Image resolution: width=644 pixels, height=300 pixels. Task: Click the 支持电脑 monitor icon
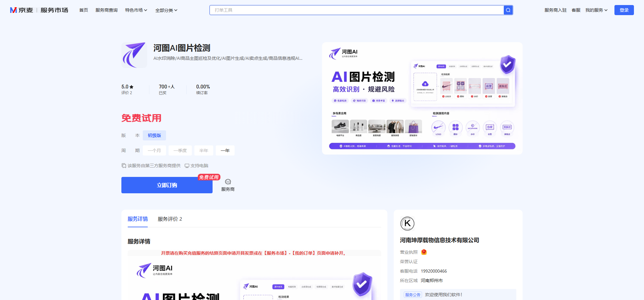[187, 166]
